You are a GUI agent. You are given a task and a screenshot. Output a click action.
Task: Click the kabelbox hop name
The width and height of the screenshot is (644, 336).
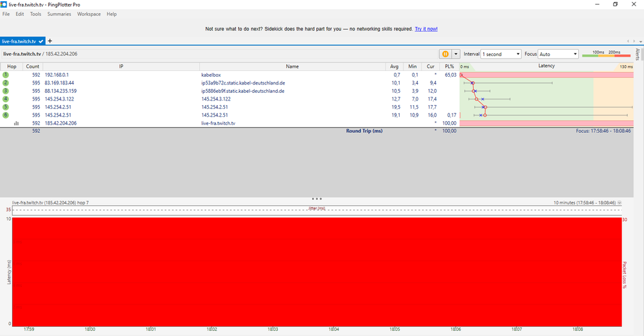tap(211, 75)
